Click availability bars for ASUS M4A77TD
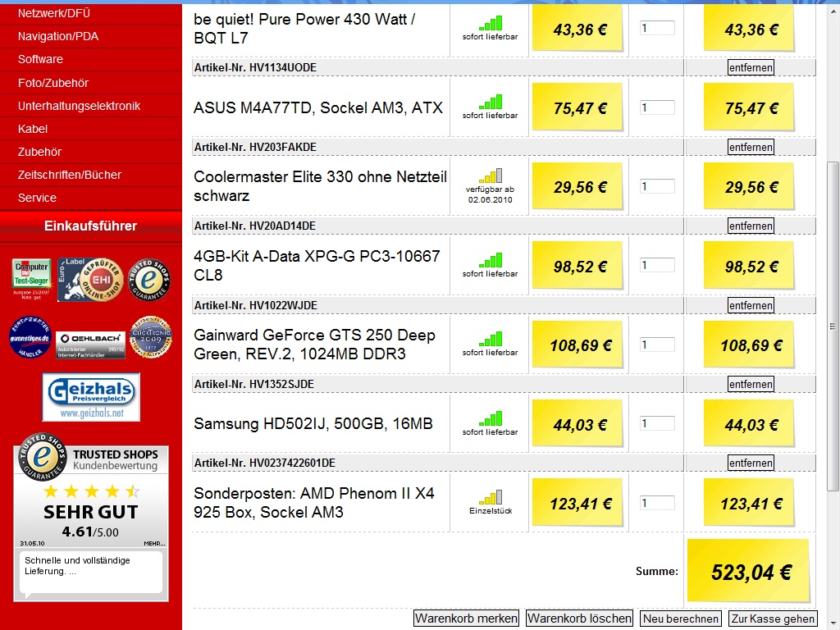 (491, 102)
